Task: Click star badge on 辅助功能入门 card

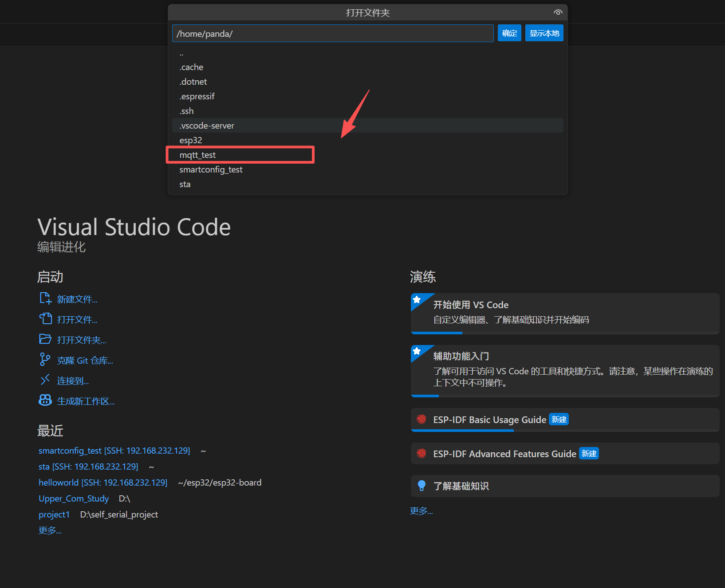Action: [x=417, y=351]
